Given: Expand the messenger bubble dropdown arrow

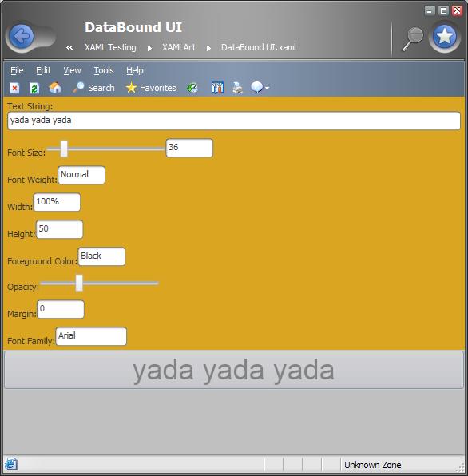Looking at the screenshot, I should tap(267, 88).
